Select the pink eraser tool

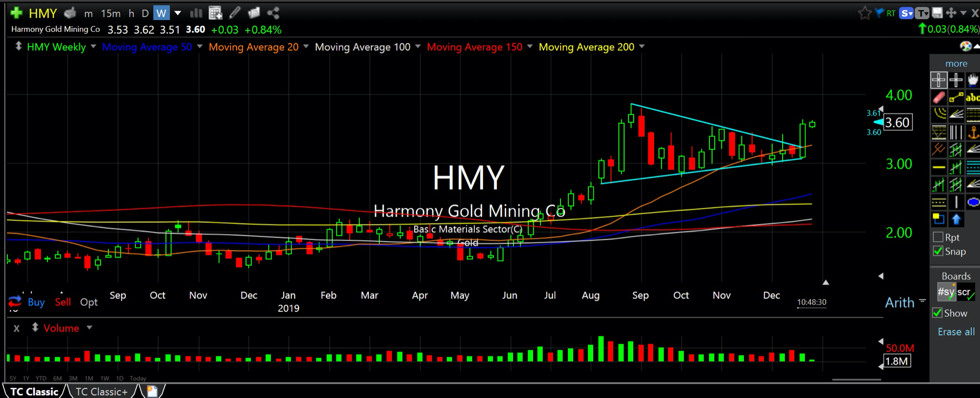[938, 98]
